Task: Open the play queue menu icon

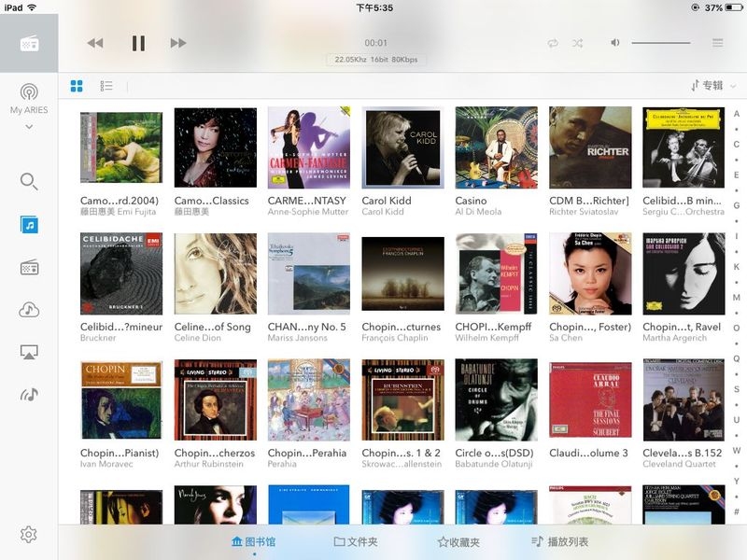Action: pyautogui.click(x=718, y=43)
